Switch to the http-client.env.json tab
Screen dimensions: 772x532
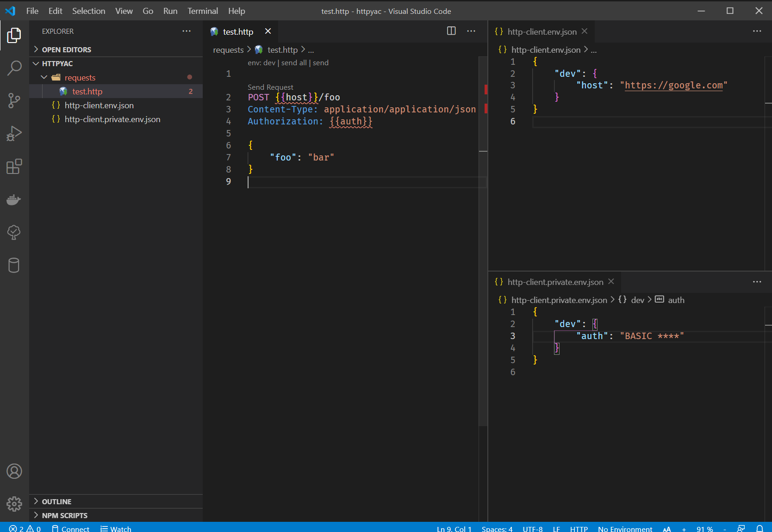click(542, 31)
